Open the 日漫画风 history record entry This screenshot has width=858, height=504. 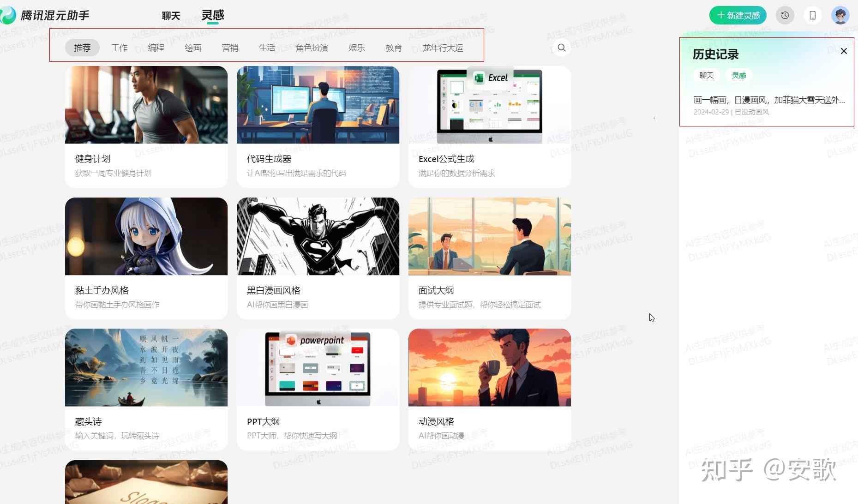click(x=768, y=105)
